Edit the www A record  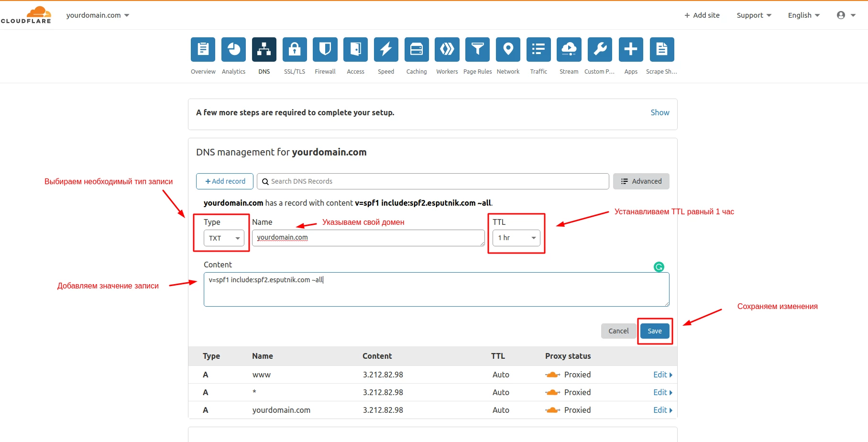tap(662, 375)
